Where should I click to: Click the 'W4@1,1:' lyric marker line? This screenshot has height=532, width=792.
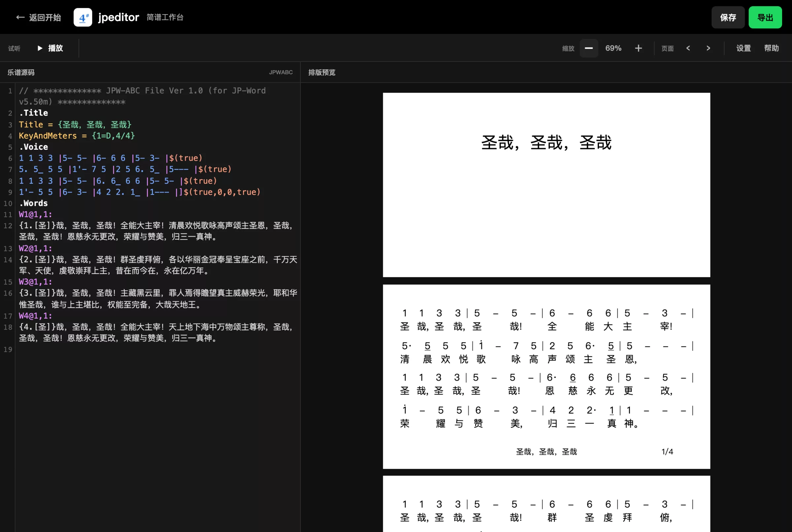[x=36, y=316]
